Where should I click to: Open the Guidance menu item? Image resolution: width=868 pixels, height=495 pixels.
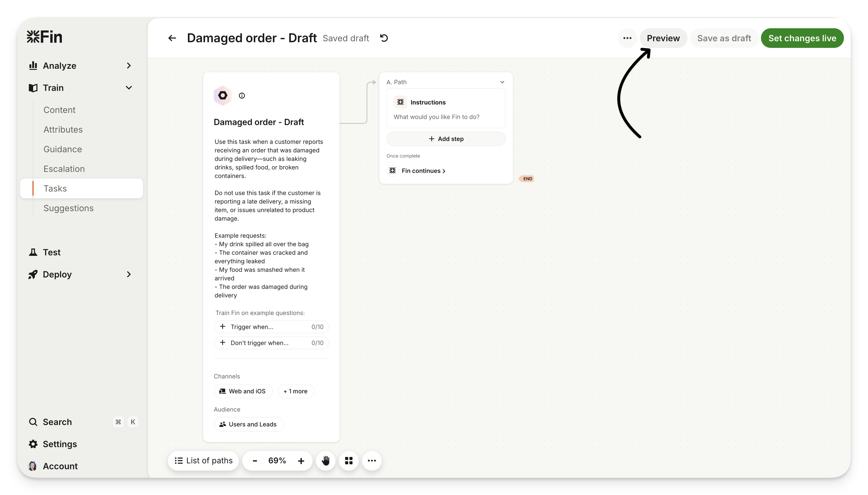63,149
